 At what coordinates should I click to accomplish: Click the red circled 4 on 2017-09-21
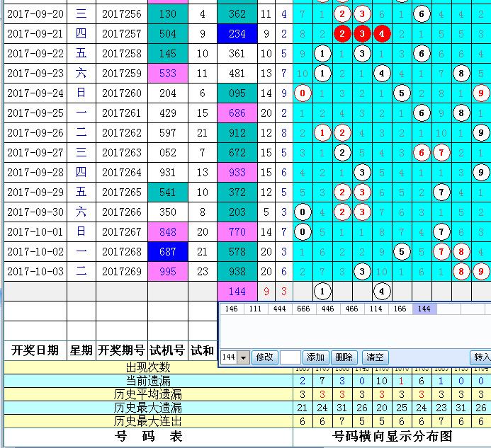click(x=381, y=33)
